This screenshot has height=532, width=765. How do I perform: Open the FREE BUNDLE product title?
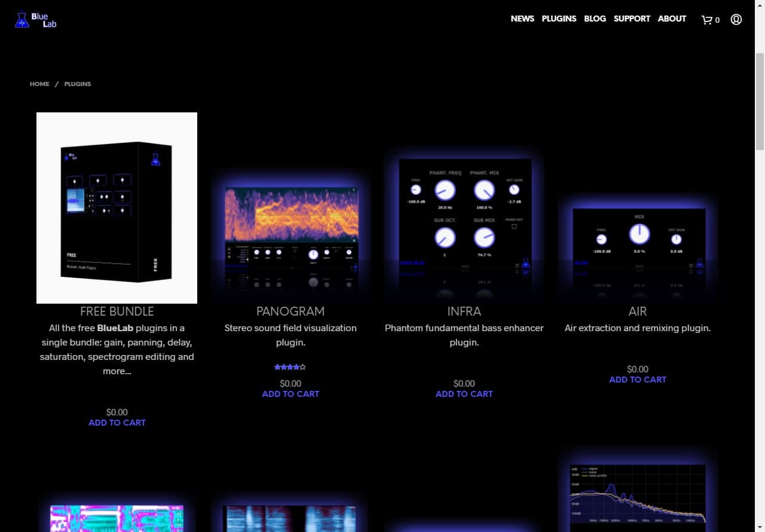pos(117,311)
